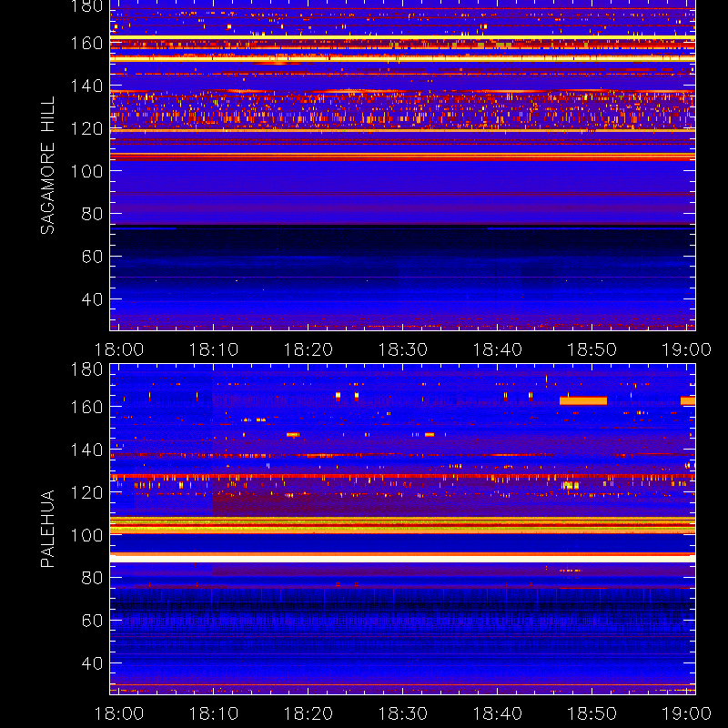Select the 60 tick label on Sagamore Hill axis
The image size is (728, 728).
[92, 257]
